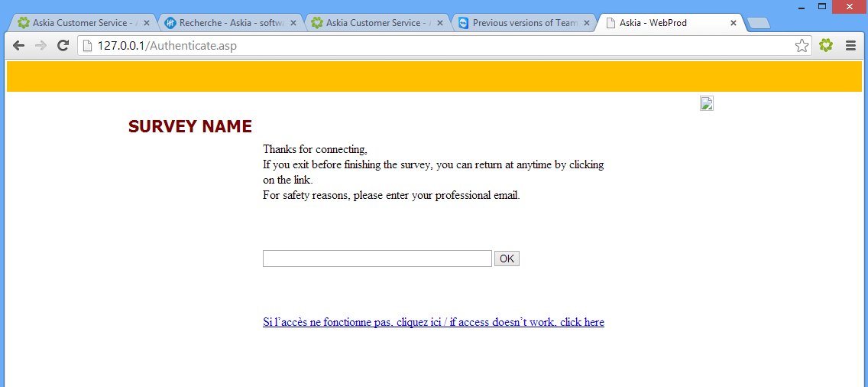
Task: Open the 'if access doesn't work, click here' link
Action: click(433, 322)
